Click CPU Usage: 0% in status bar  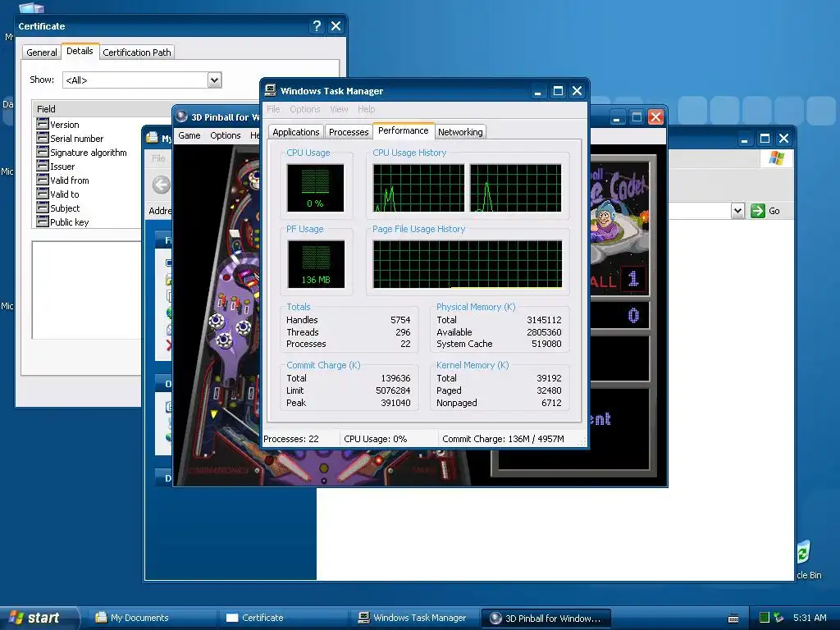click(x=375, y=439)
